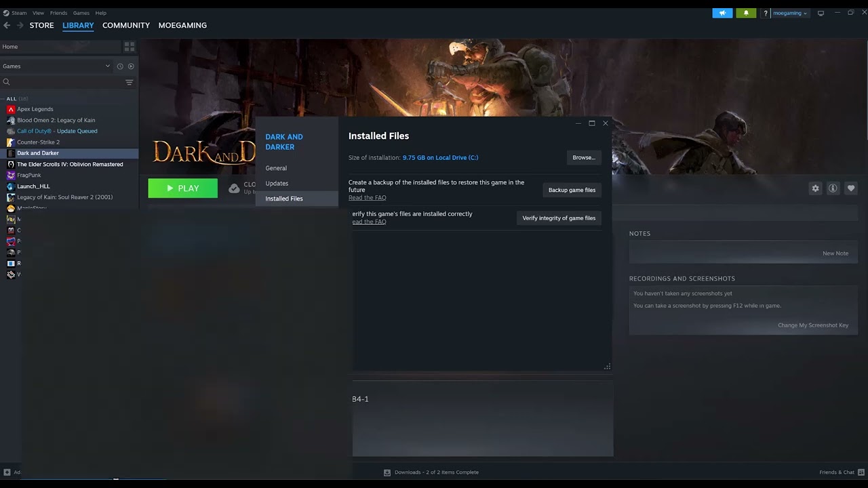Screen dimensions: 868x488
Task: Show game info icon
Action: pyautogui.click(x=833, y=188)
